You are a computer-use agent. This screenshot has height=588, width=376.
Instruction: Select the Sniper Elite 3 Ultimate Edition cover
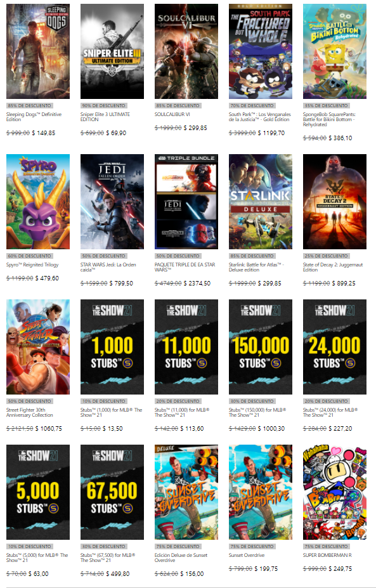pos(112,51)
